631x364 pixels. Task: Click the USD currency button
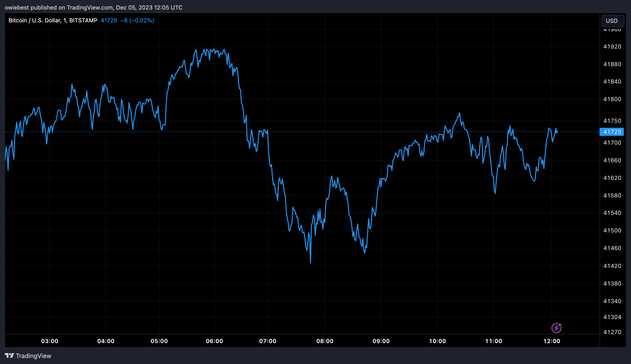[x=612, y=21]
